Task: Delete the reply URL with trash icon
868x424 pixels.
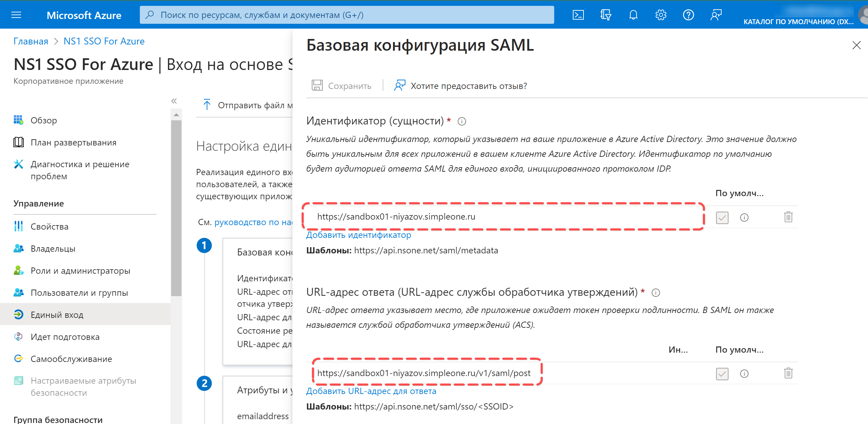Action: pos(788,373)
